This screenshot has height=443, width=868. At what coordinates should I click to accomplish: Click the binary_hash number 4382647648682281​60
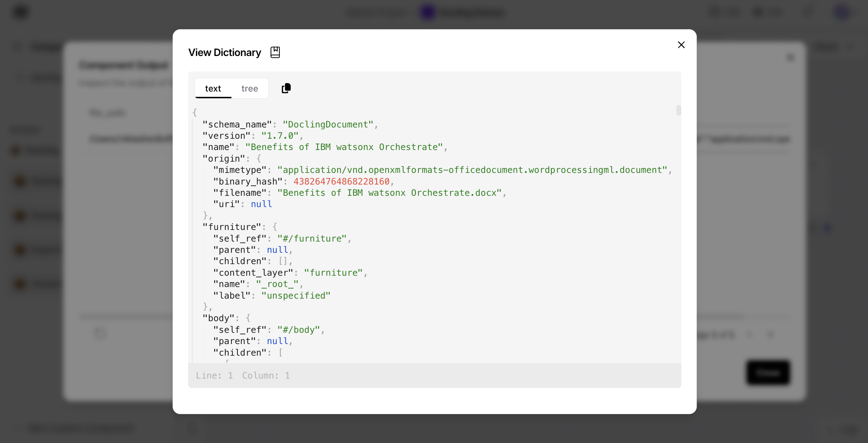[341, 181]
